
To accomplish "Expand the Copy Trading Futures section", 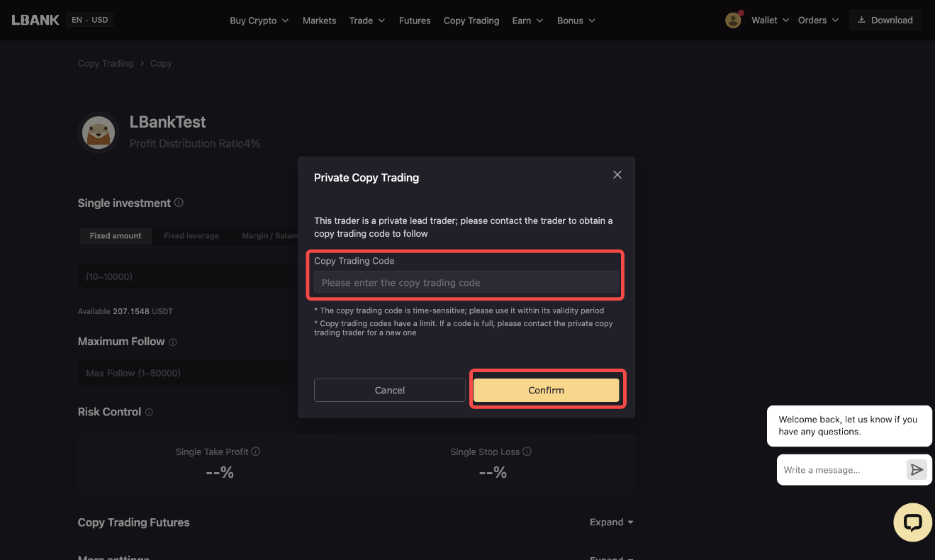I will [x=611, y=522].
